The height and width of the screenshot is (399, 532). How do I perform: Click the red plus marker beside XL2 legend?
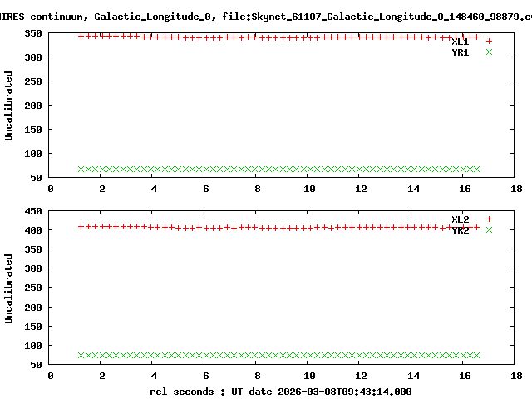click(x=489, y=219)
